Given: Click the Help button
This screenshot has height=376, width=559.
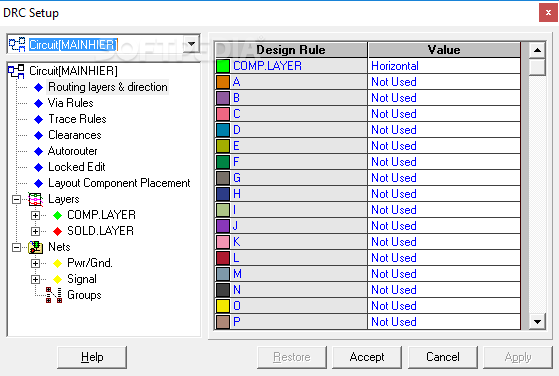Looking at the screenshot, I should pos(92,357).
